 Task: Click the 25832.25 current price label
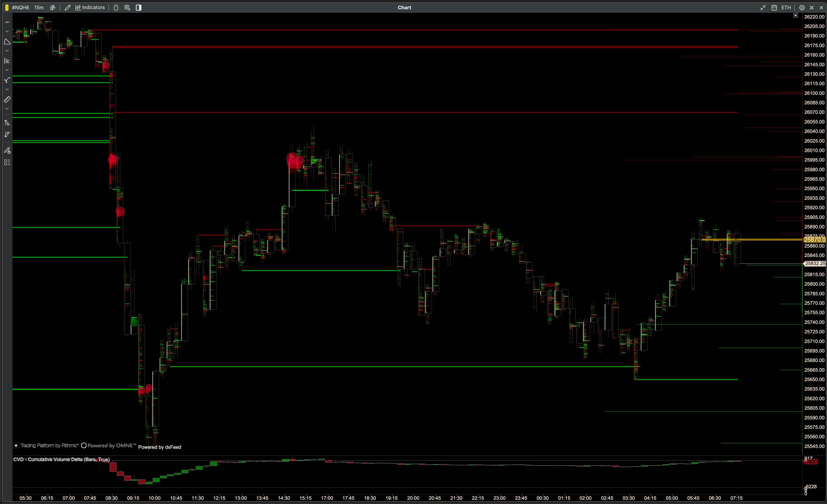point(815,264)
